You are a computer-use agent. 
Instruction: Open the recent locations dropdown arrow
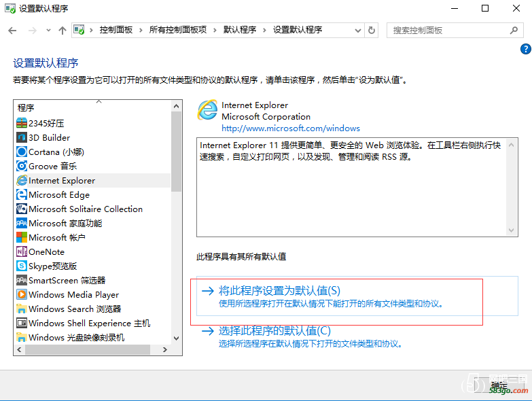(x=48, y=31)
